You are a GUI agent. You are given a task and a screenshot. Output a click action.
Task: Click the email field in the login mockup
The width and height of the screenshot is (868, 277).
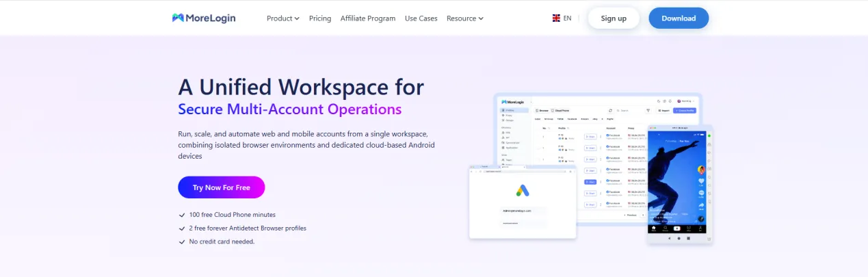[523, 211]
